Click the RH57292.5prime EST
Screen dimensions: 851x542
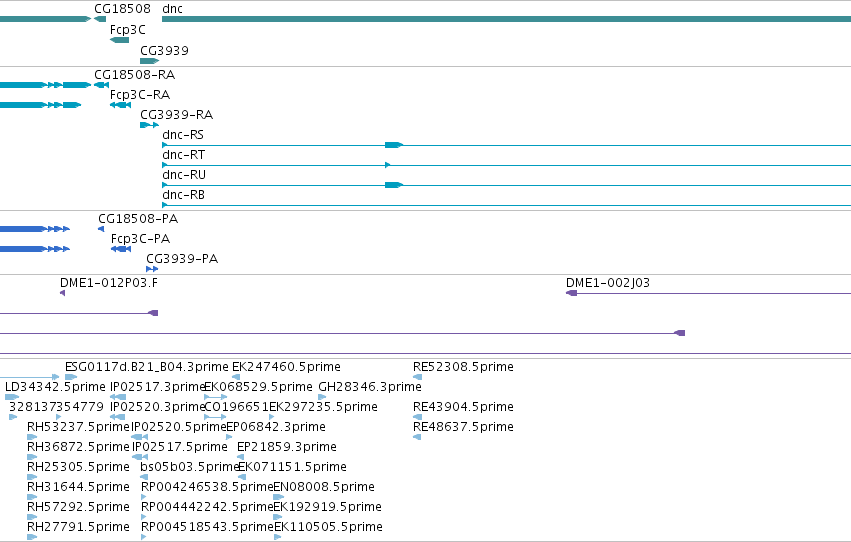[32, 517]
